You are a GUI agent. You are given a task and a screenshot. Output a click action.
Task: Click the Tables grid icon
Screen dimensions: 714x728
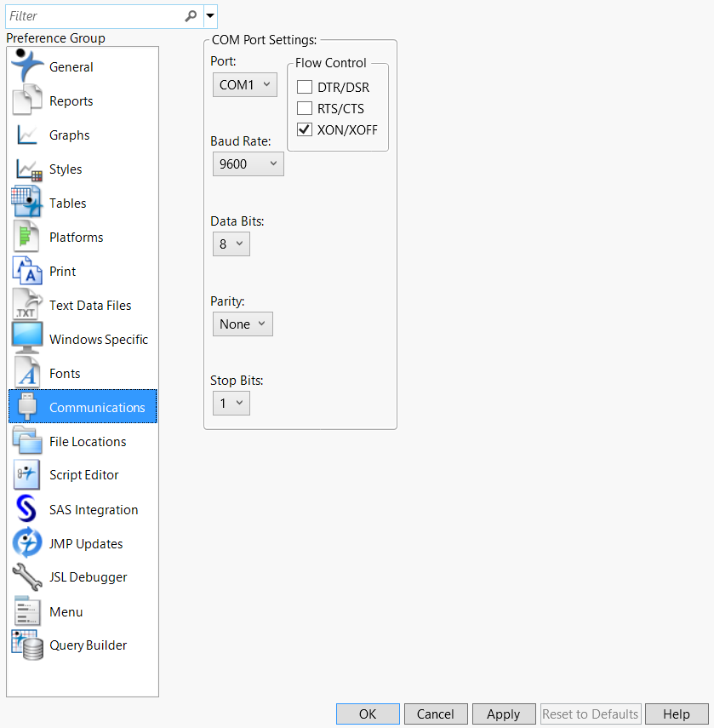[27, 203]
